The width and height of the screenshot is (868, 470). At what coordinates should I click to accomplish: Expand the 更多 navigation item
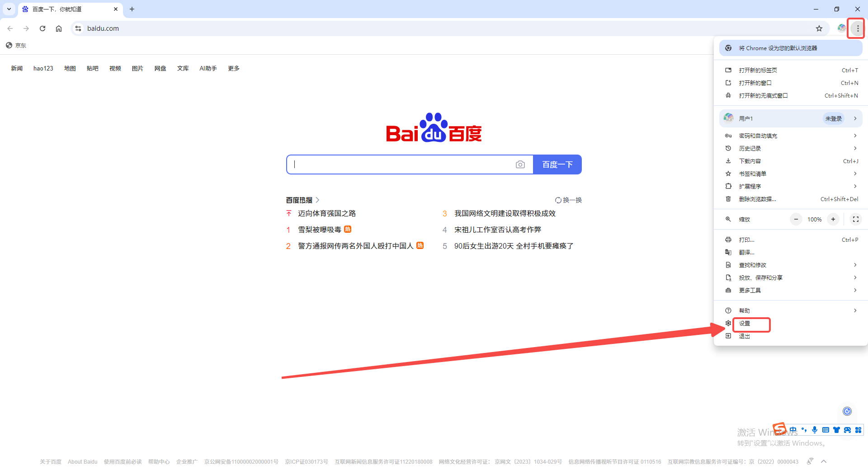pyautogui.click(x=234, y=68)
